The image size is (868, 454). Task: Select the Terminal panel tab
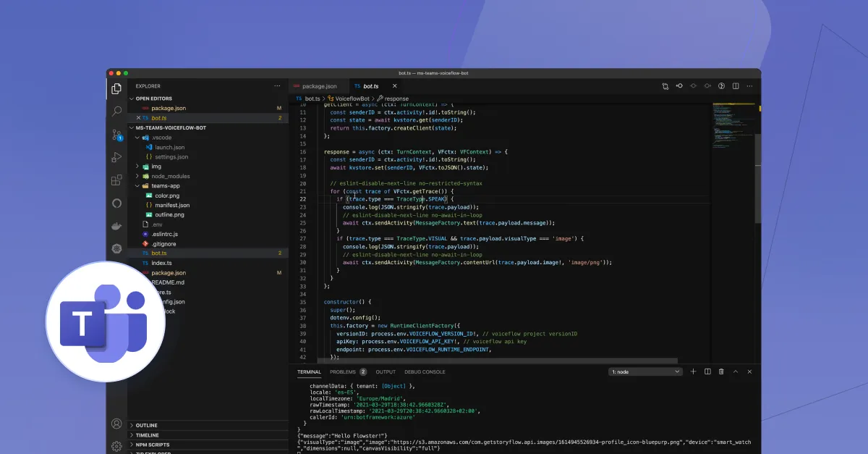coord(309,371)
